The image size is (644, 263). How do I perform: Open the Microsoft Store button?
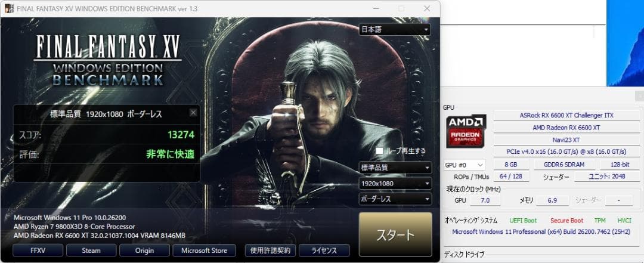204,250
